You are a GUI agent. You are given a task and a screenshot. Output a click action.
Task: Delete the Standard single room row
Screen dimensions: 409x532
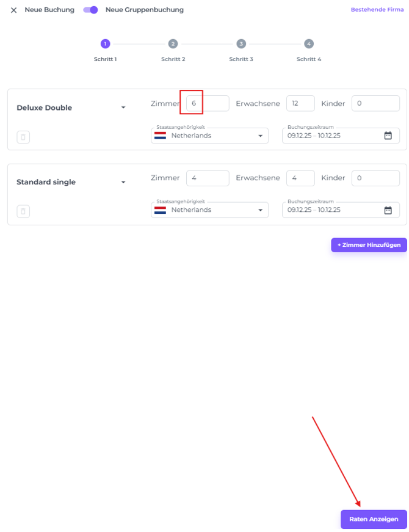23,212
